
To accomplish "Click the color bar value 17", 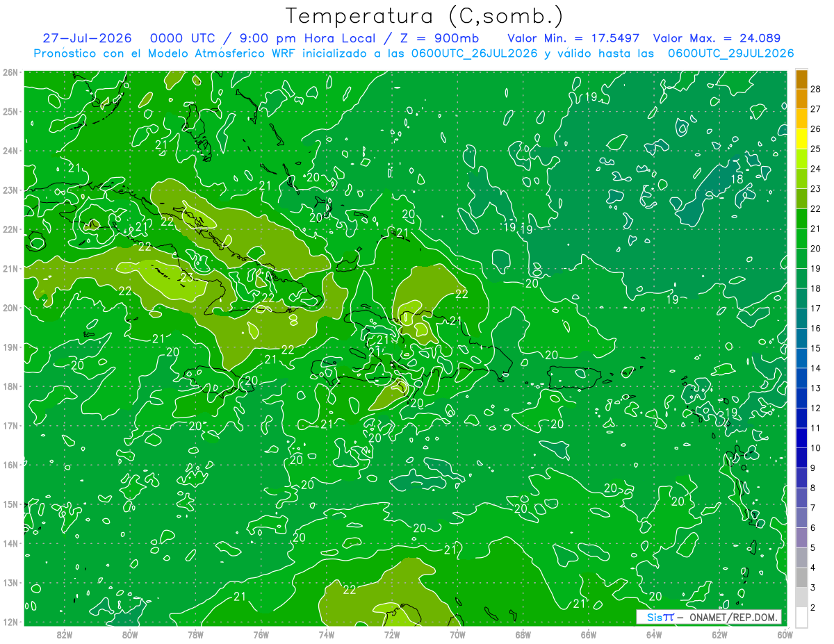I will pyautogui.click(x=816, y=308).
